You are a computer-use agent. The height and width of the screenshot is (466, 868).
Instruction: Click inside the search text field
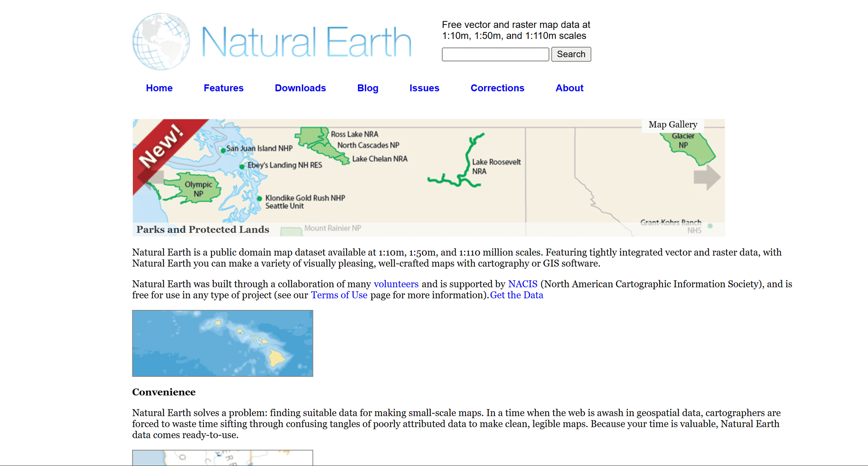[x=495, y=54]
